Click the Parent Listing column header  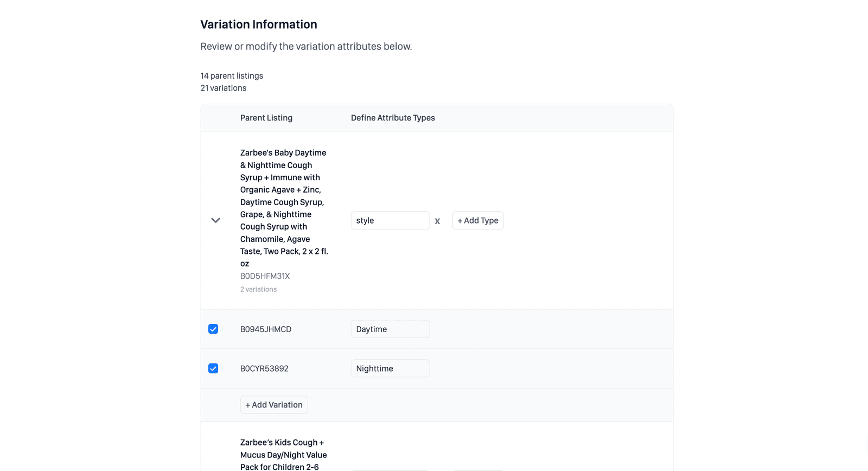click(x=266, y=118)
